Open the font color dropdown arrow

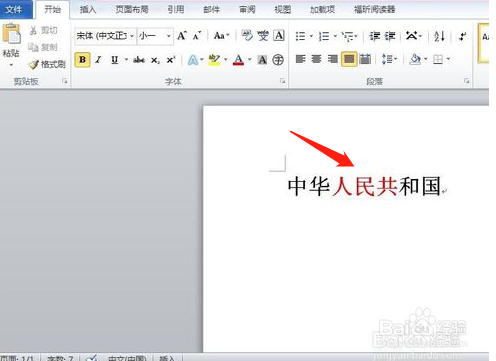(x=250, y=60)
